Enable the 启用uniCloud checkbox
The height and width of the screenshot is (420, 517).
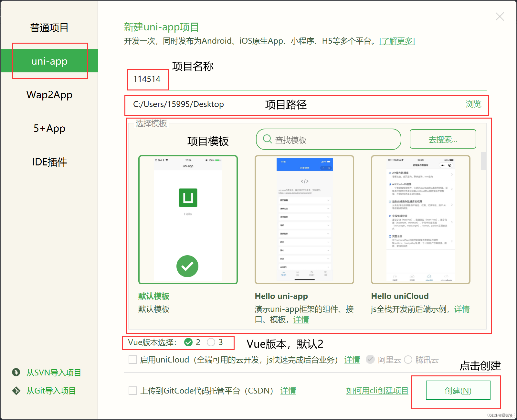tap(133, 360)
